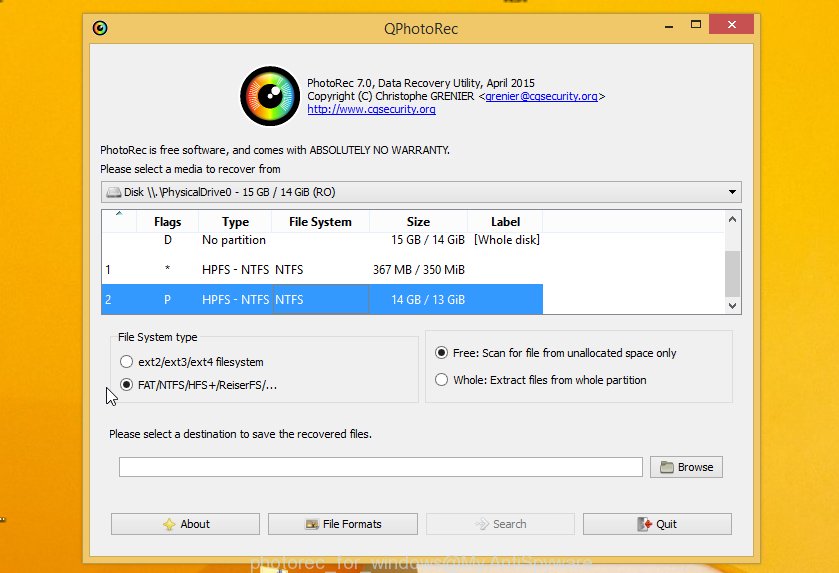Browse for destination folder

(687, 467)
